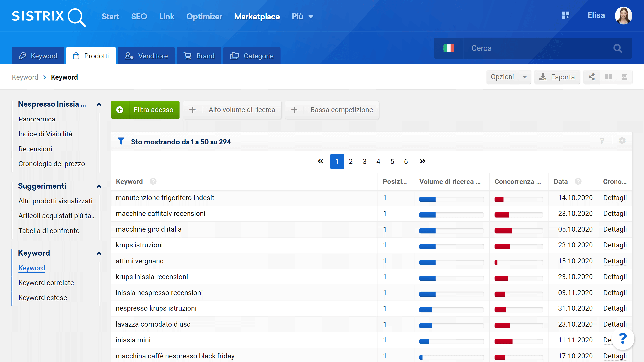
Task: Click Keyword breadcrumb parent link
Action: click(25, 77)
